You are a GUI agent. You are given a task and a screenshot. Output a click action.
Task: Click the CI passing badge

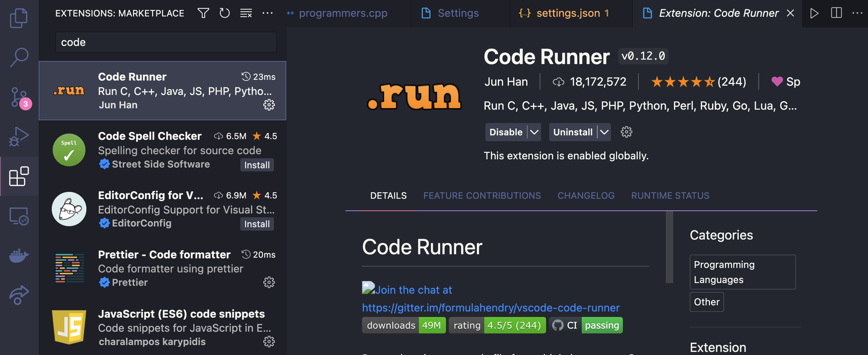(586, 325)
